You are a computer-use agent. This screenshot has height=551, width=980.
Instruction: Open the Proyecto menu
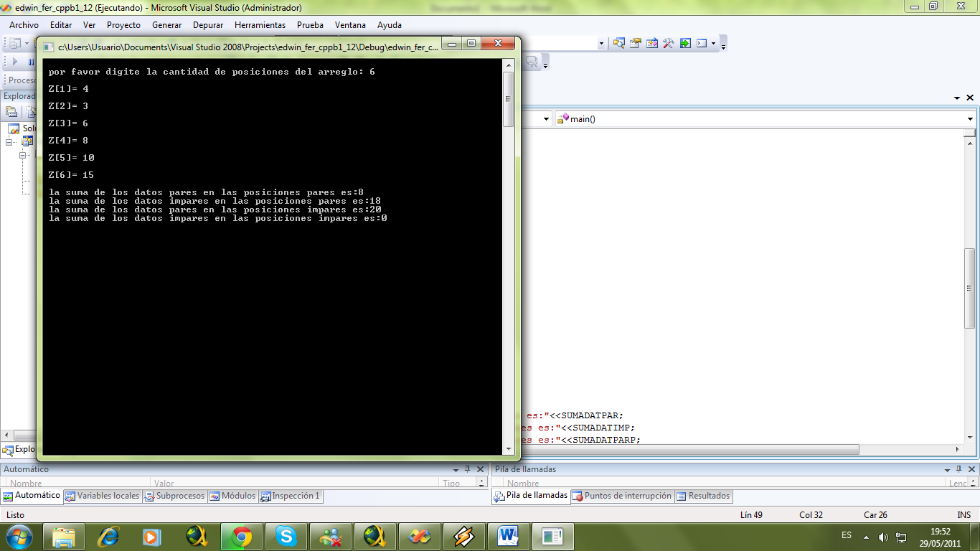coord(123,25)
